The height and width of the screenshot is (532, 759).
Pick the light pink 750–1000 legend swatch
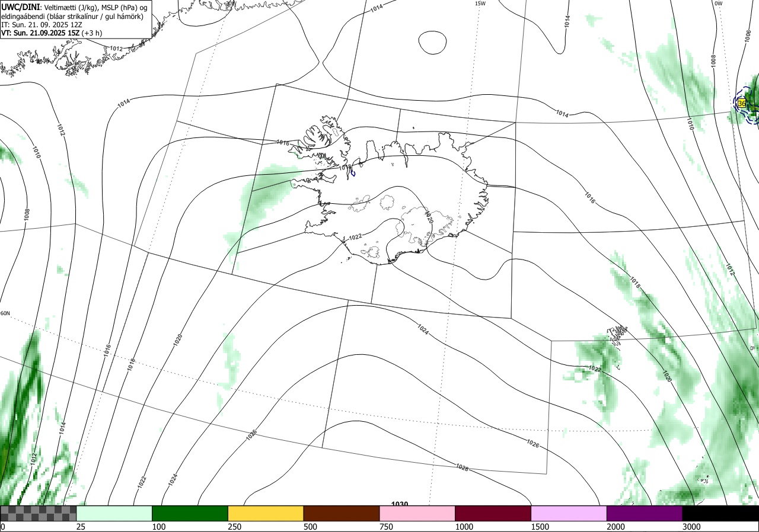[417, 513]
